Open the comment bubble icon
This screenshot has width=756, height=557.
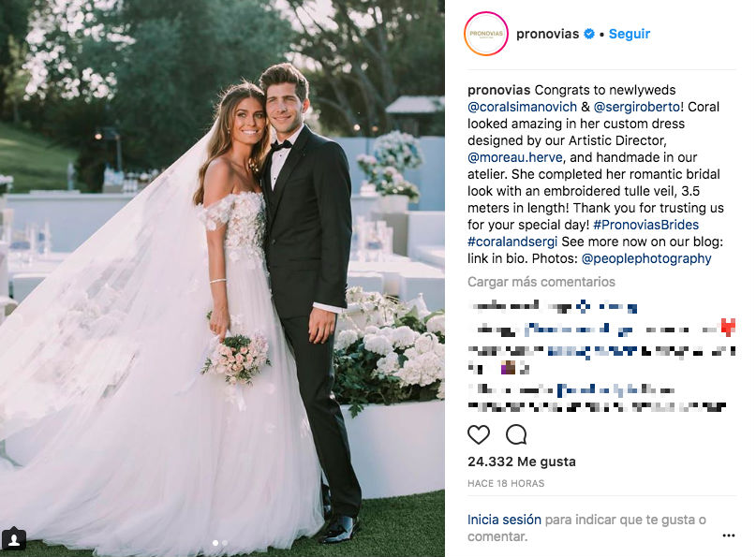(516, 434)
